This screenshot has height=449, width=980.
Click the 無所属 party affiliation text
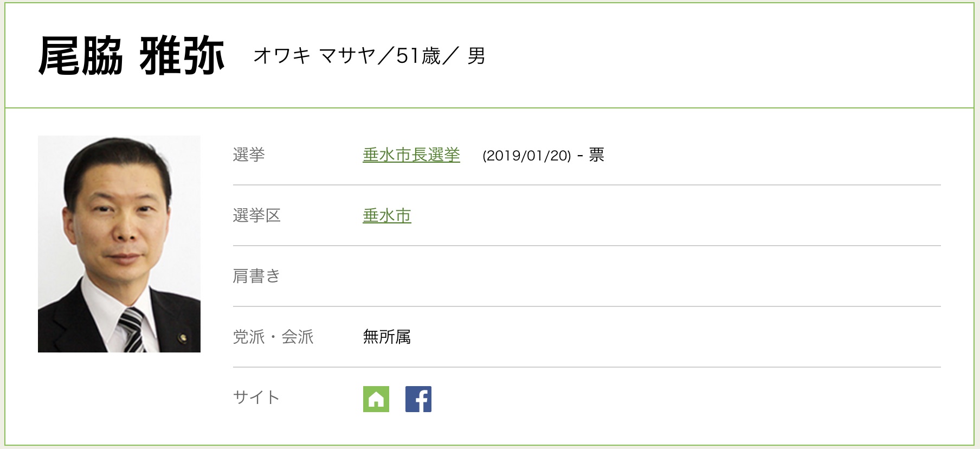pos(387,337)
